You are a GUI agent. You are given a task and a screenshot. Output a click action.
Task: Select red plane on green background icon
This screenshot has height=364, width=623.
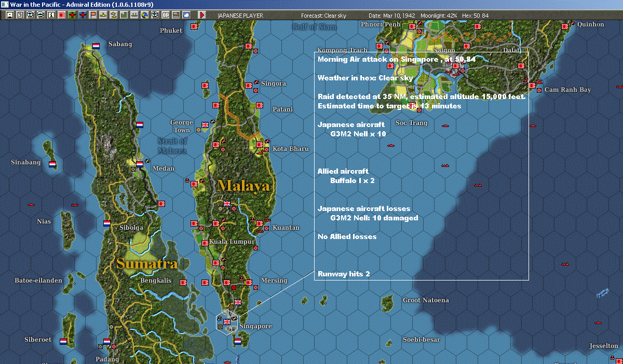tap(72, 15)
